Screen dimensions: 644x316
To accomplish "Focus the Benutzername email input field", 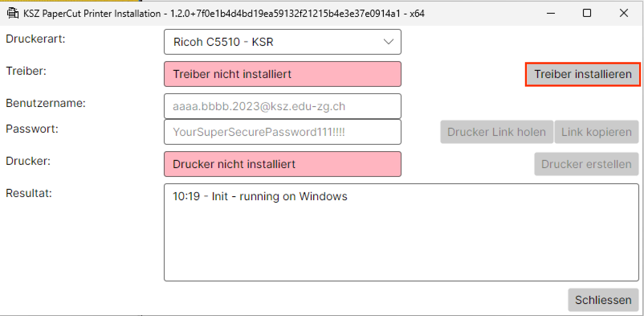I will [282, 107].
